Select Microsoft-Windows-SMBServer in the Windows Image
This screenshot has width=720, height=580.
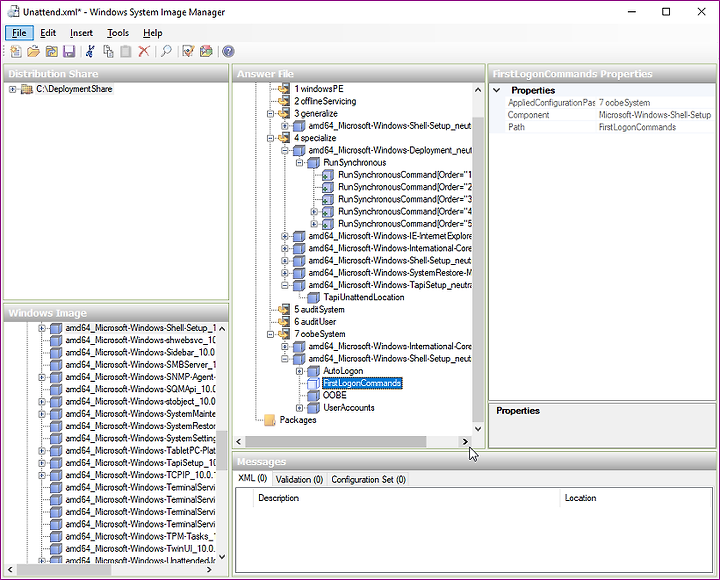[140, 365]
